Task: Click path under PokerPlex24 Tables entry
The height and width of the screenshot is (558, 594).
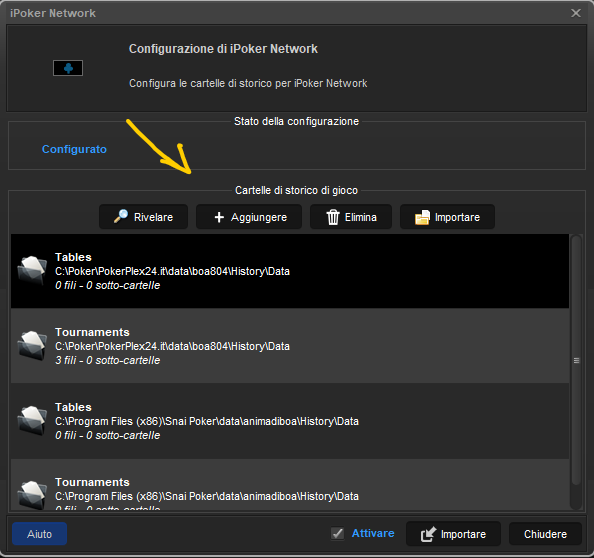Action: coord(172,271)
